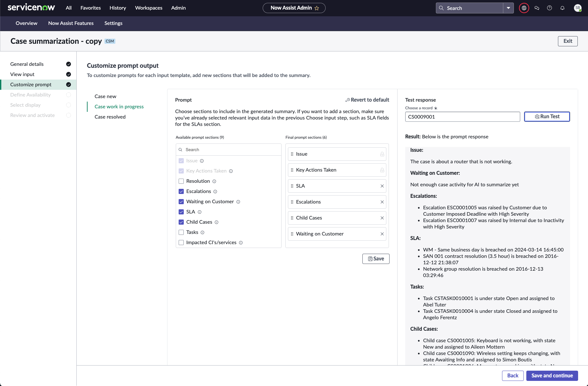Go to the General details step

[x=38, y=64]
